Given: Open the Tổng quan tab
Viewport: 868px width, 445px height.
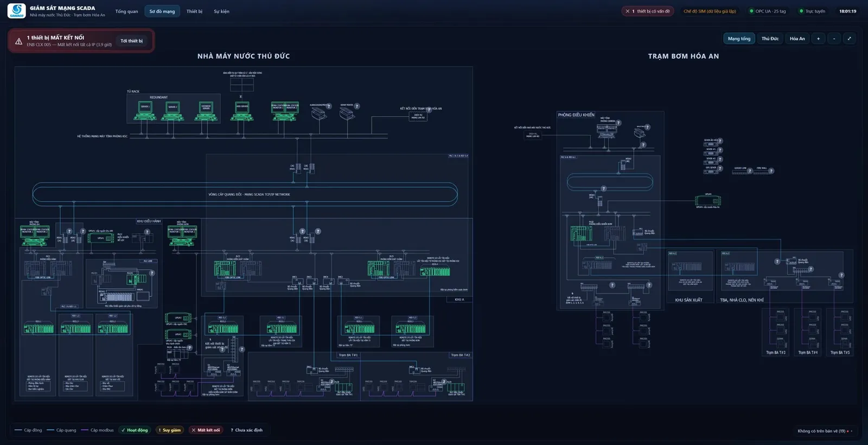Looking at the screenshot, I should [126, 11].
